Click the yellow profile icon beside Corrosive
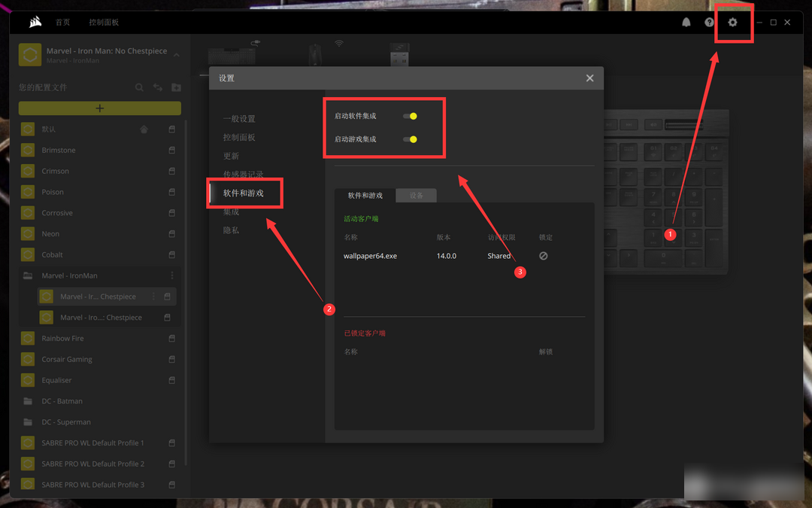This screenshot has width=812, height=508. [x=28, y=212]
